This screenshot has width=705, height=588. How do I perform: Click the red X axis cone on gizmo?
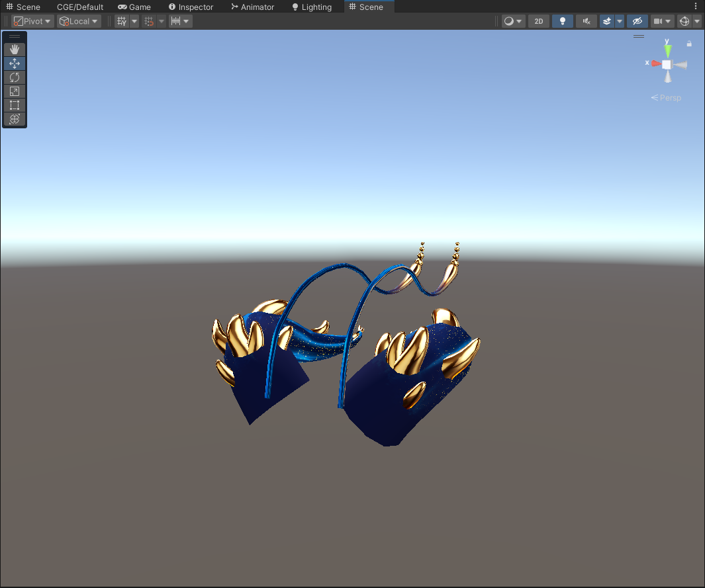pyautogui.click(x=655, y=63)
